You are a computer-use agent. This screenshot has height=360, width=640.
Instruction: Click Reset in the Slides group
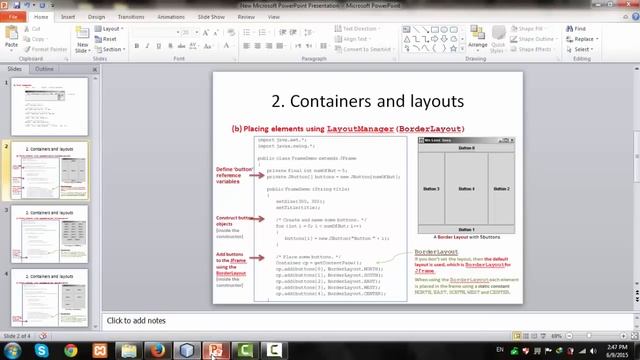106,39
